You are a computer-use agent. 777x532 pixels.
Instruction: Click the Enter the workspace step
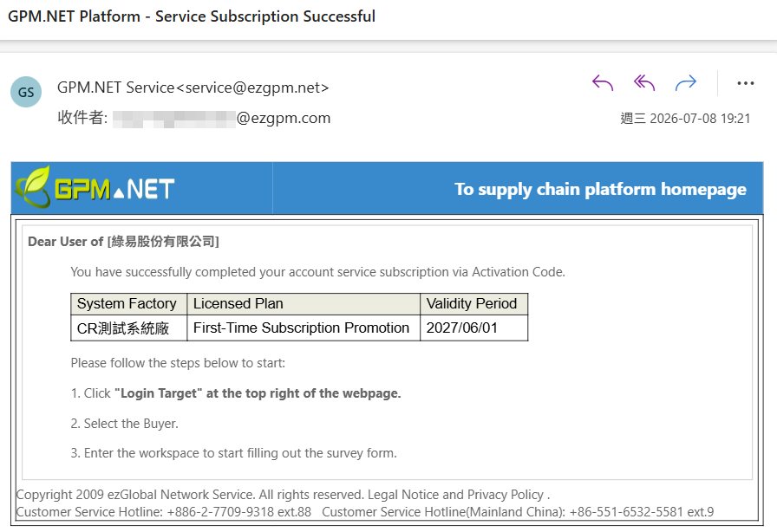(x=234, y=453)
